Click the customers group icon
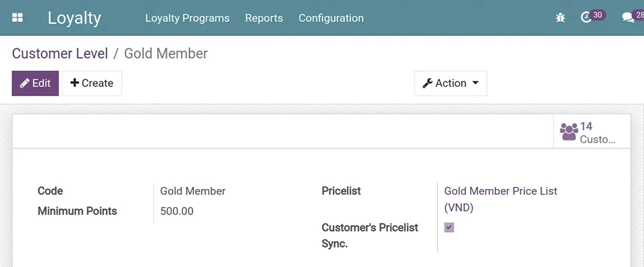Viewport: 644px width, 267px height. click(569, 132)
